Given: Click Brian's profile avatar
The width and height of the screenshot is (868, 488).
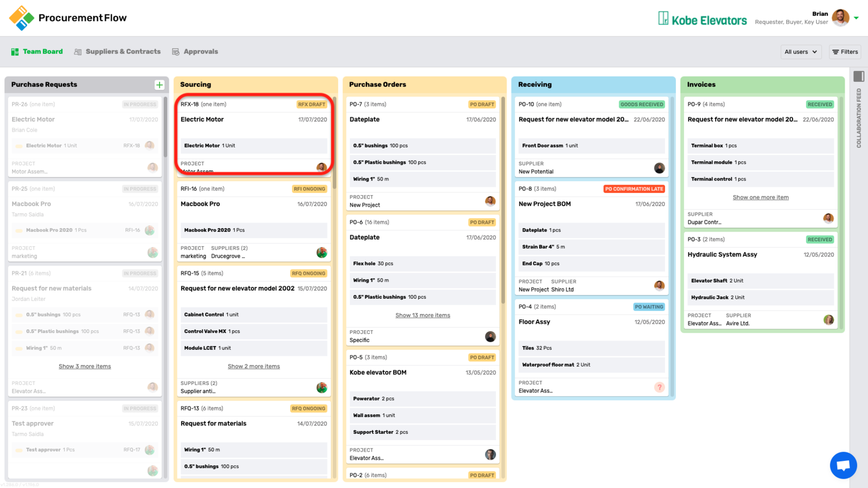Looking at the screenshot, I should point(840,17).
